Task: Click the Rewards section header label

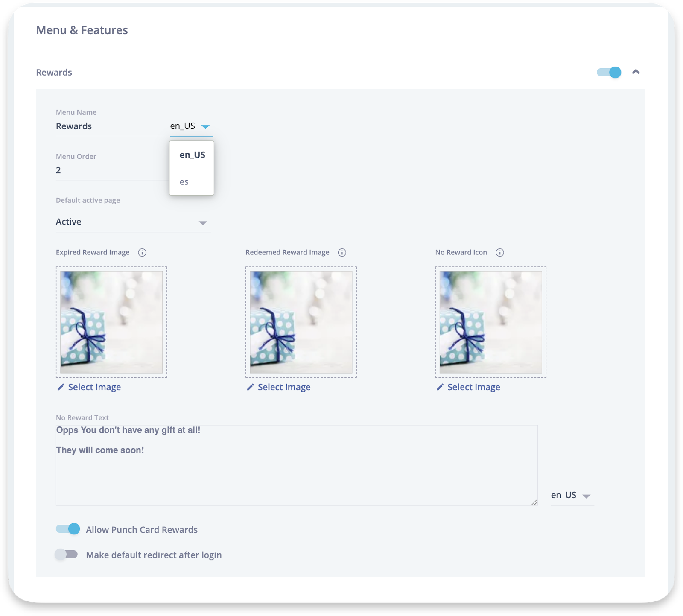Action: click(x=54, y=73)
